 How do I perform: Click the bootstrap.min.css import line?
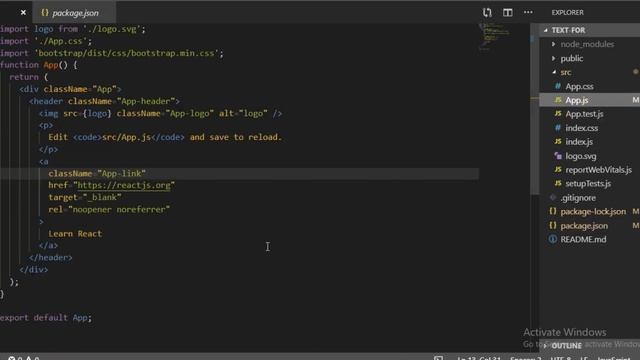112,53
